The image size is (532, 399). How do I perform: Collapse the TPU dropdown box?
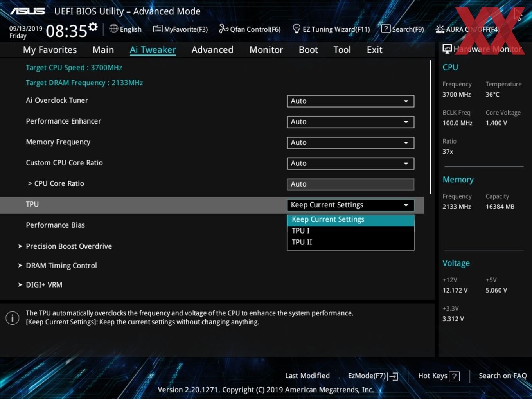pos(350,205)
